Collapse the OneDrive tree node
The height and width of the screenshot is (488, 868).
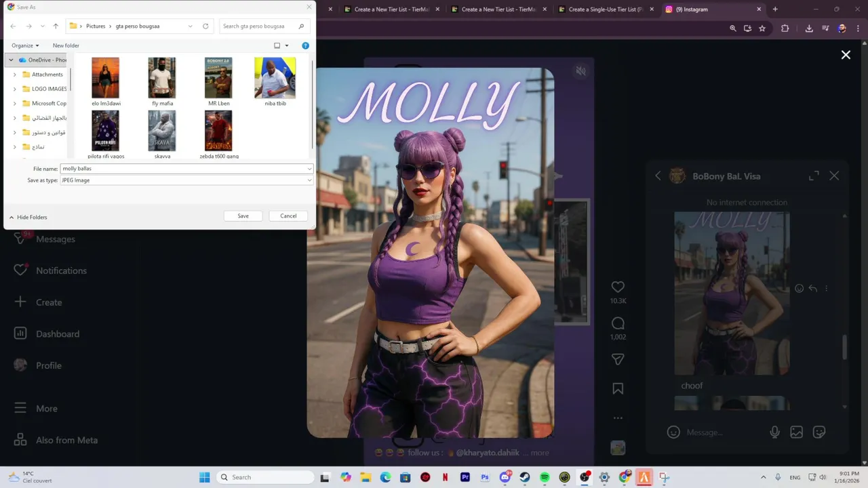pyautogui.click(x=11, y=60)
